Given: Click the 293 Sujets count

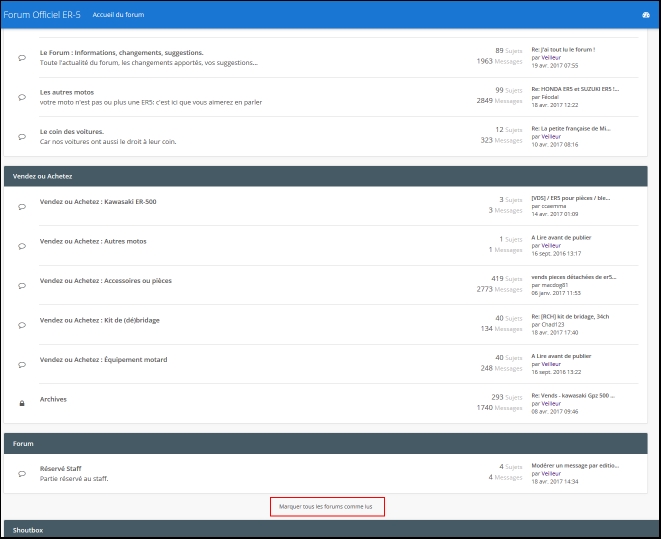Looking at the screenshot, I should click(507, 397).
